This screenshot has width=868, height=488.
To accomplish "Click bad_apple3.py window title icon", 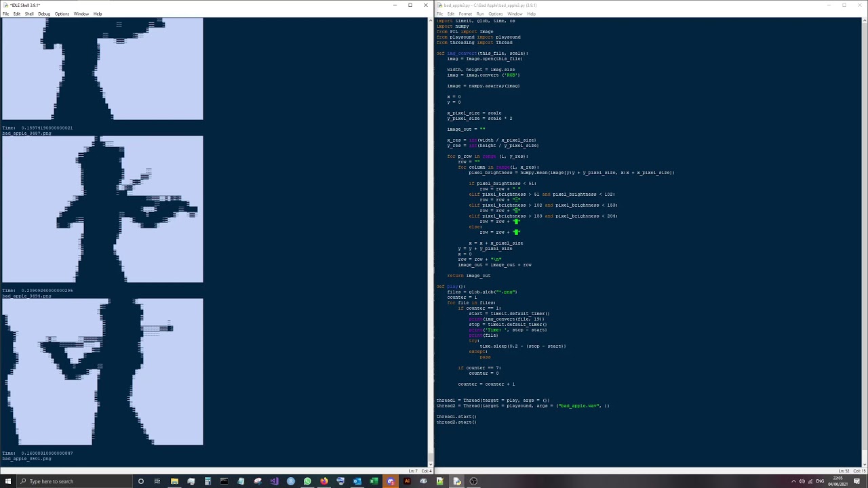I will (x=439, y=5).
